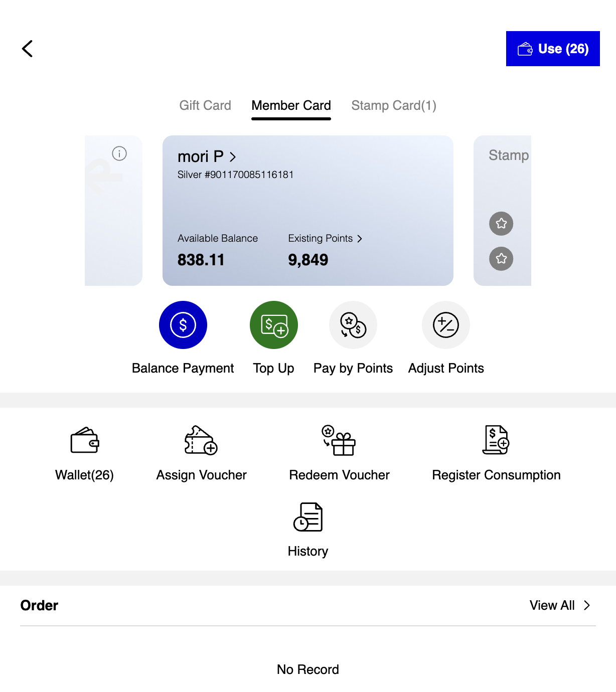
Task: Open the Register Consumption icon
Action: tap(496, 440)
